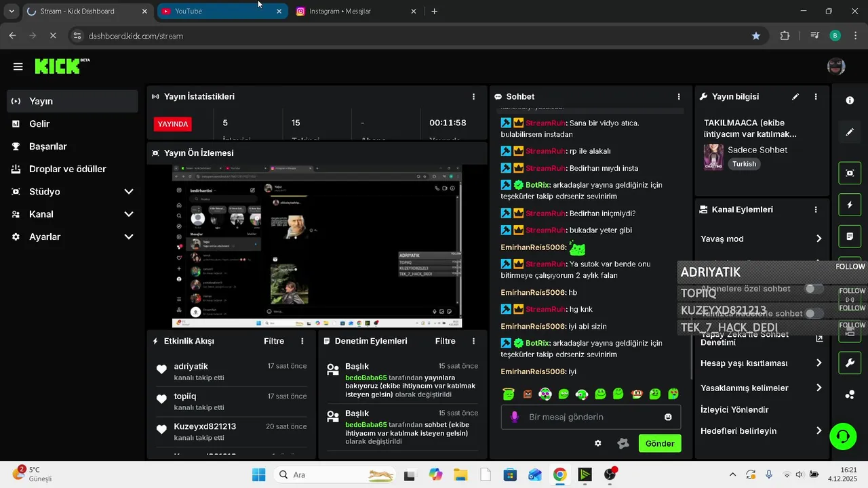Open the Yayın sidebar item
Image resolution: width=868 pixels, height=488 pixels.
73,101
